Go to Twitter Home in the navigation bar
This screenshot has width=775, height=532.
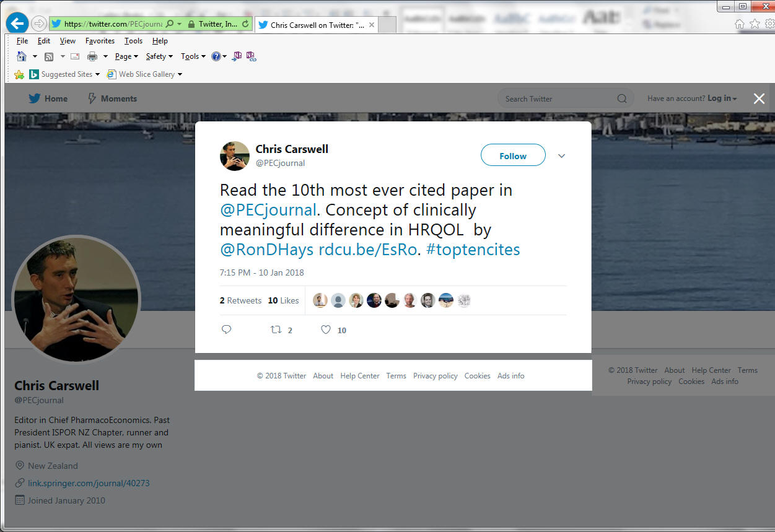coord(48,98)
